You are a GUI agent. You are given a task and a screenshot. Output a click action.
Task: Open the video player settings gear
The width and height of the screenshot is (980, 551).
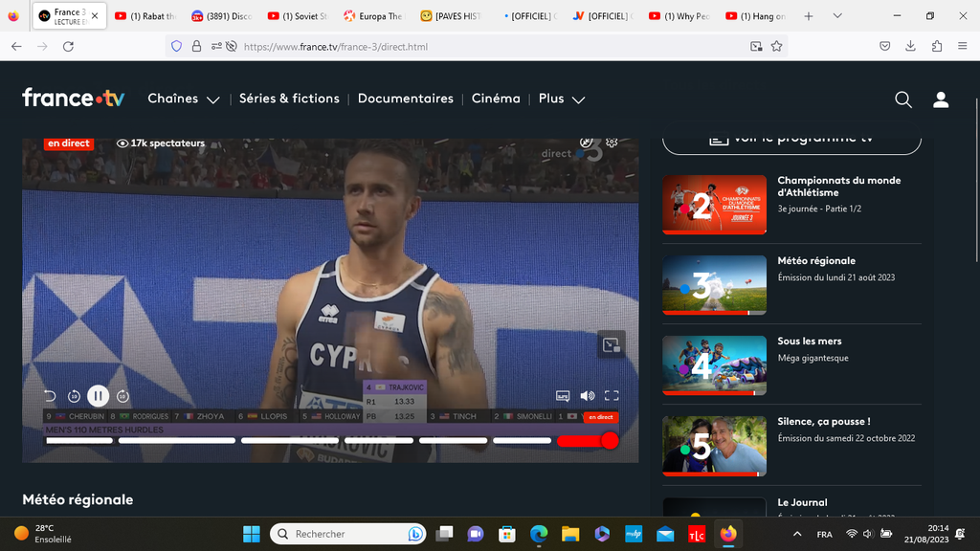[612, 143]
